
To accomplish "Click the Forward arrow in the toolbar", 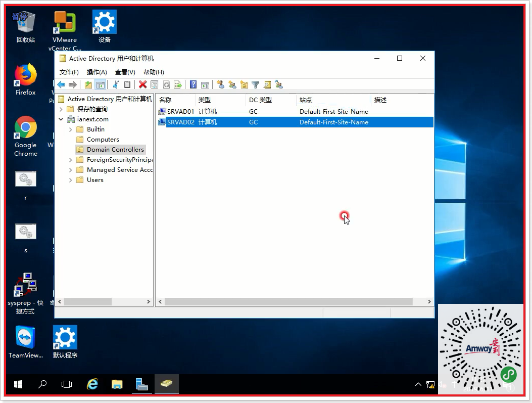I will (73, 84).
